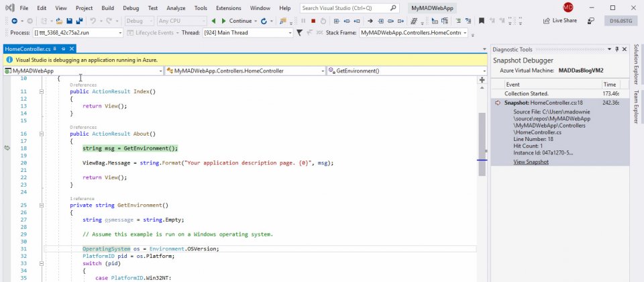This screenshot has height=282, width=644.
Task: Click the Pause (Break All) icon
Action: coord(303,21)
